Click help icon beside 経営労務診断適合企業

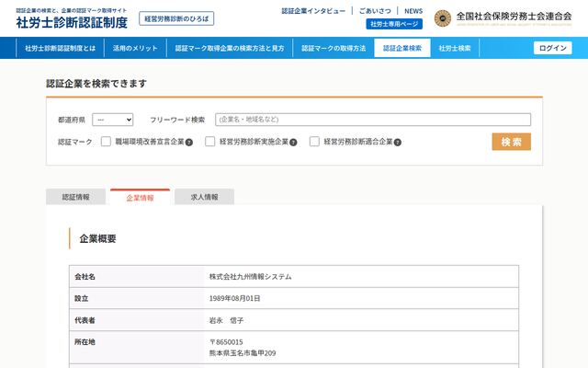pyautogui.click(x=398, y=143)
